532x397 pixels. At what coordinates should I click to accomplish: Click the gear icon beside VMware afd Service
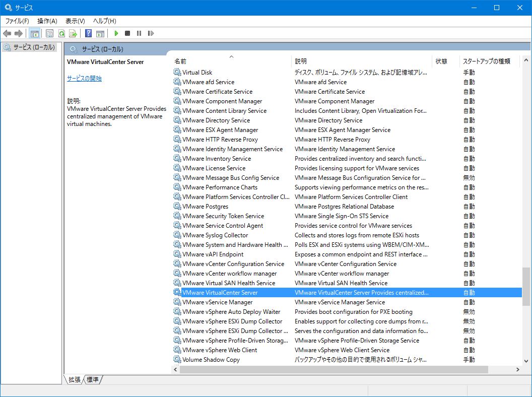pyautogui.click(x=177, y=82)
